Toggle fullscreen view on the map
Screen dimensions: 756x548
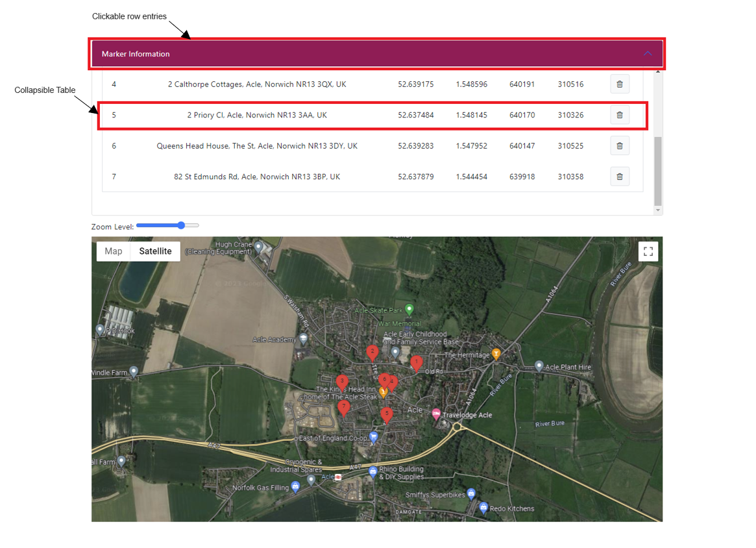coord(648,252)
